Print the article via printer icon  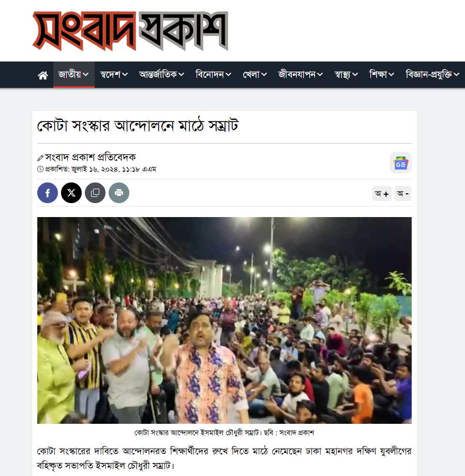click(119, 193)
